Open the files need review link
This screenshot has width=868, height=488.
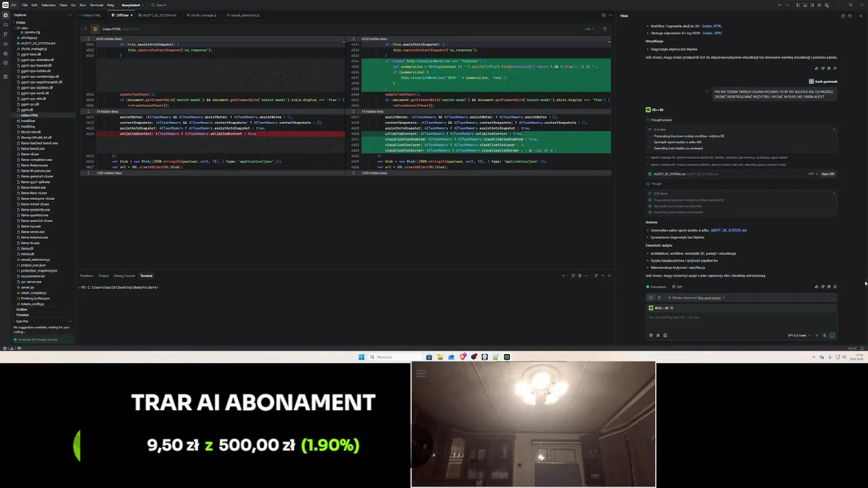pos(709,298)
